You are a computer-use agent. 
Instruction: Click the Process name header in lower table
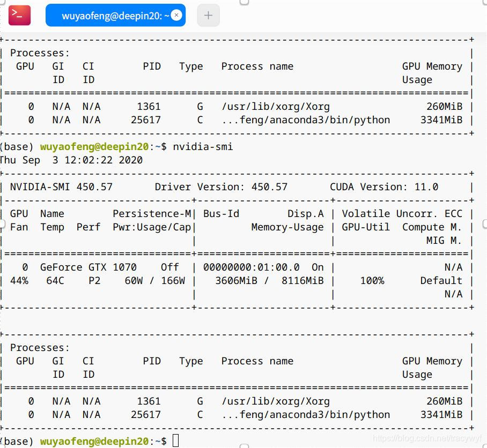(257, 361)
